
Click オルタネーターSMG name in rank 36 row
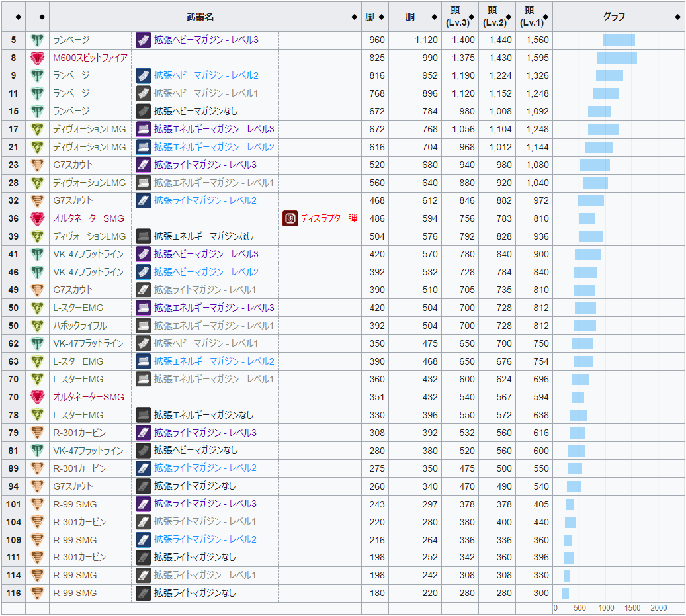point(89,218)
